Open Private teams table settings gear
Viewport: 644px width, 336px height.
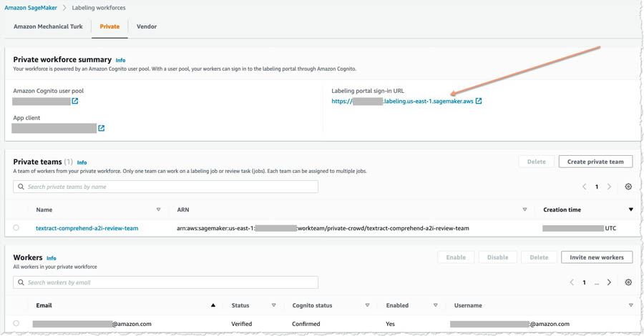pos(628,187)
